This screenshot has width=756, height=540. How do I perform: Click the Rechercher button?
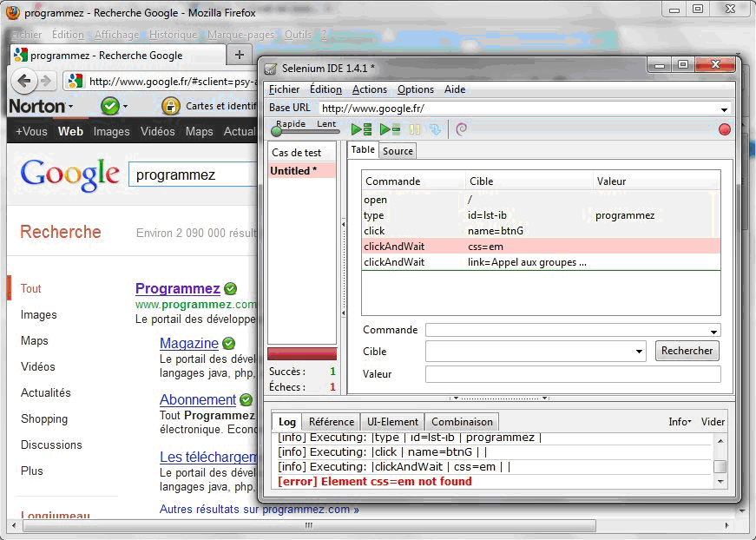pos(687,351)
